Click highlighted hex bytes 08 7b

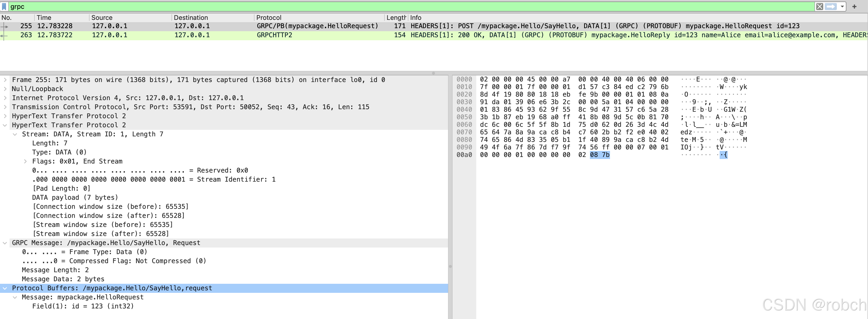pos(600,155)
